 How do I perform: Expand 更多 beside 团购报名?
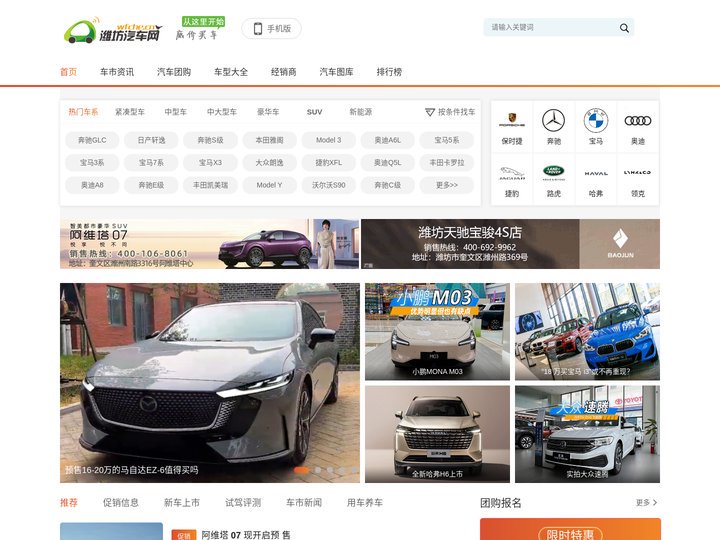pyautogui.click(x=647, y=503)
